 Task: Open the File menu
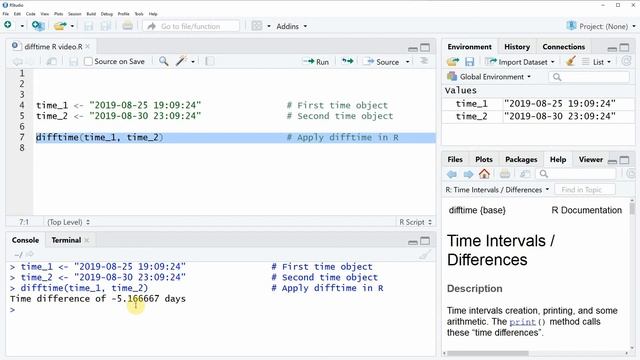point(6,14)
